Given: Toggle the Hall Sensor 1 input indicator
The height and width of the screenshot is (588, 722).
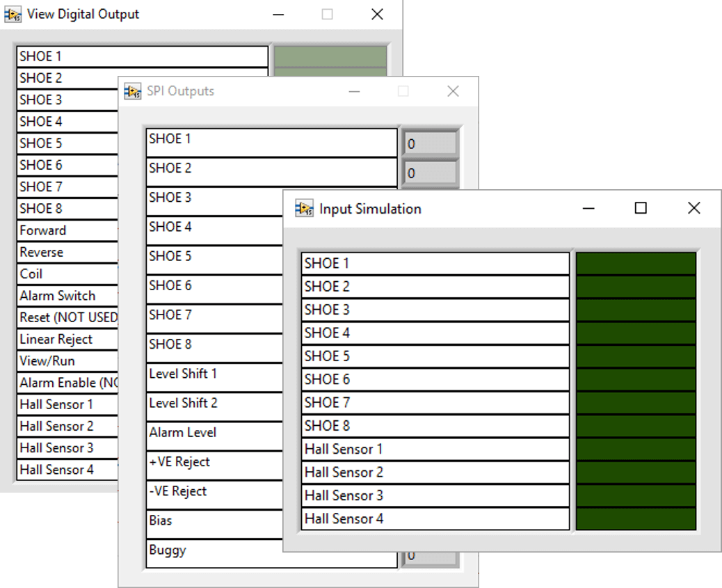Looking at the screenshot, I should coord(634,449).
